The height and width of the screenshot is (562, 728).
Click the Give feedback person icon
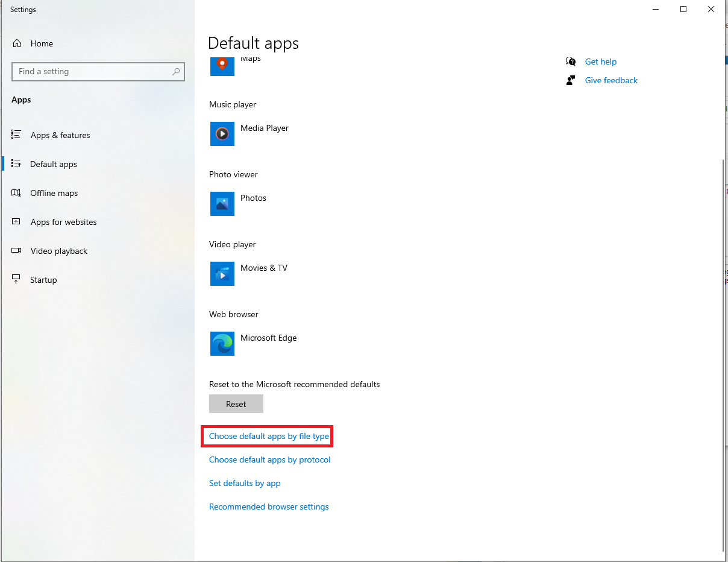[x=571, y=80]
